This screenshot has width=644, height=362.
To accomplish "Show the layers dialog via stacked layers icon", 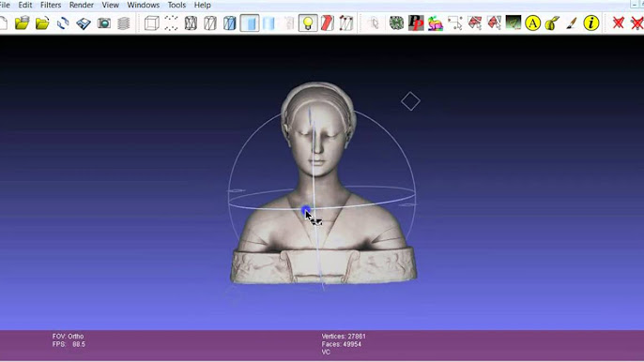I will 124,23.
